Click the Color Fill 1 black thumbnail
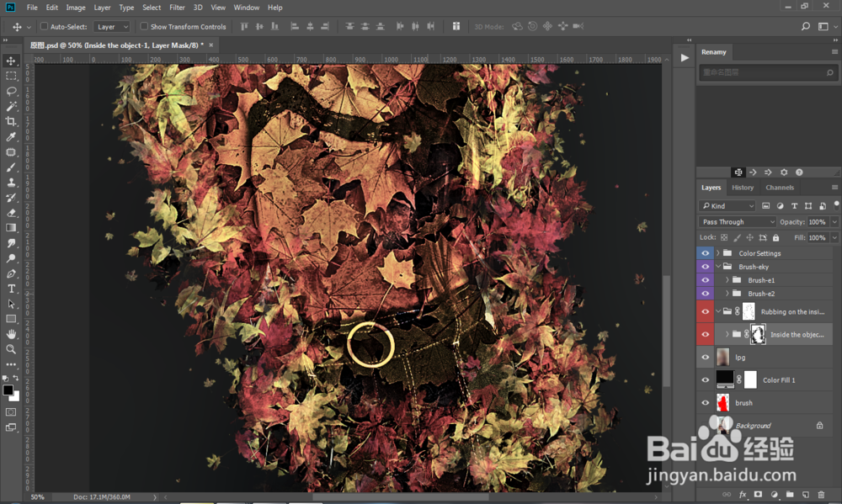 (725, 379)
